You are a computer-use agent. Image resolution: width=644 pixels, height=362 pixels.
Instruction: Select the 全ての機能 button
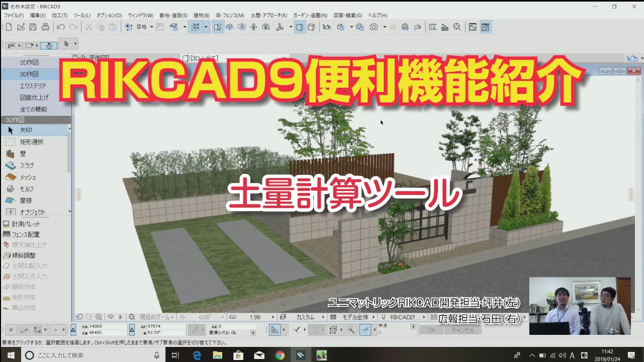pos(33,109)
